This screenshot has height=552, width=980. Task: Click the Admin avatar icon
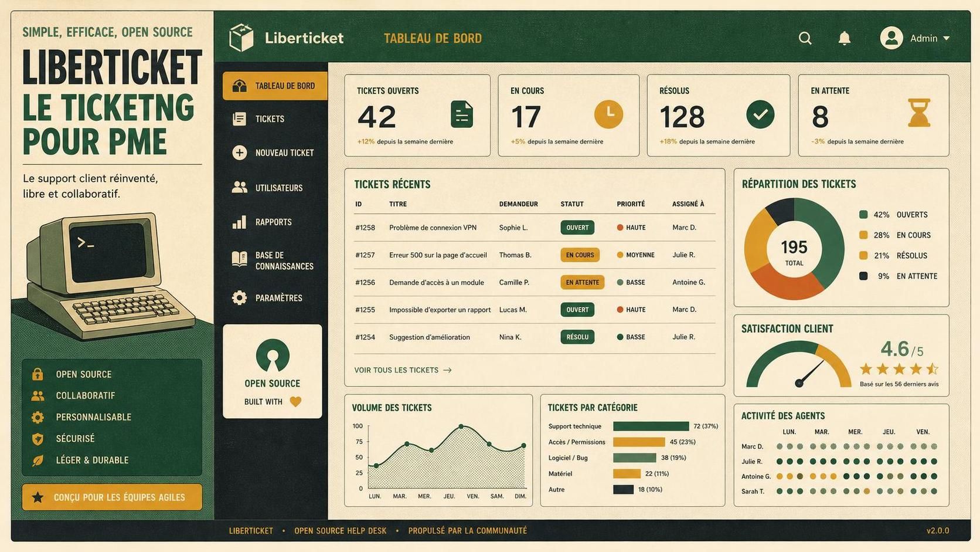[891, 38]
